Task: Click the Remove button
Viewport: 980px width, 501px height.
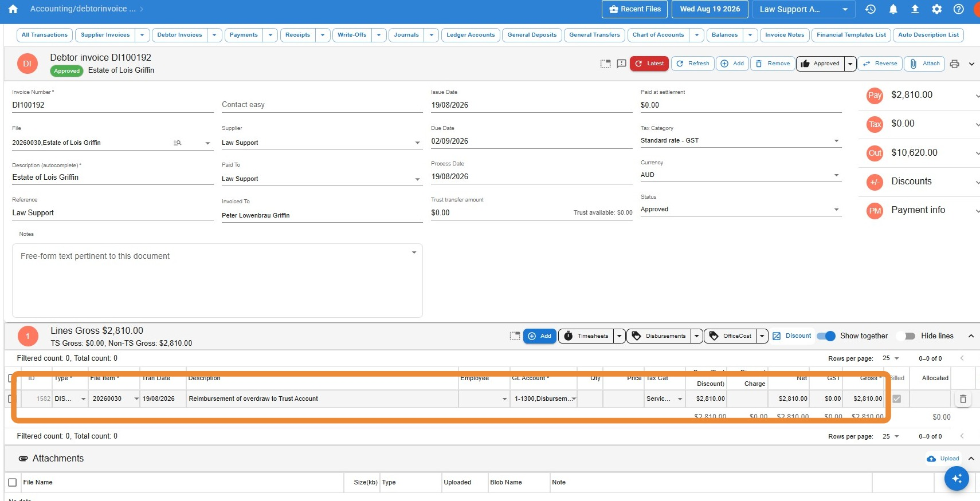Action: coord(772,64)
